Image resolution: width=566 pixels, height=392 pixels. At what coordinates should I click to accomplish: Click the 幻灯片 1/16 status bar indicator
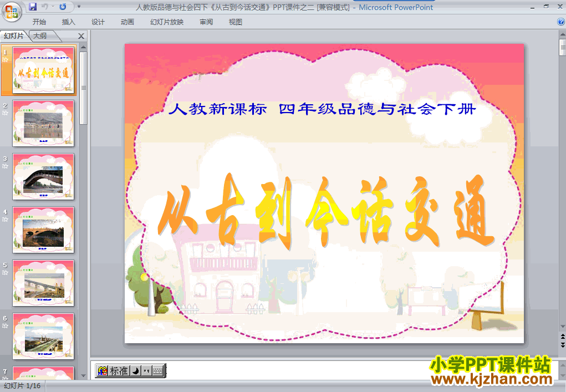pos(22,386)
